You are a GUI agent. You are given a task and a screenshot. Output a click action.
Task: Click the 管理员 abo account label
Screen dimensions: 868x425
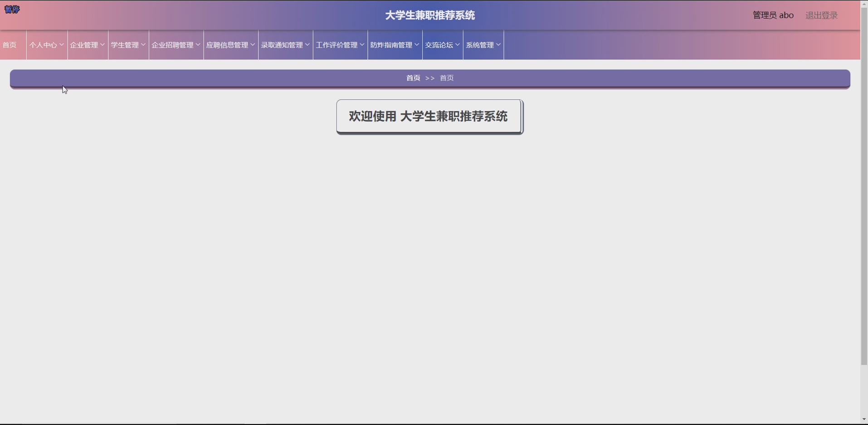[x=772, y=15]
